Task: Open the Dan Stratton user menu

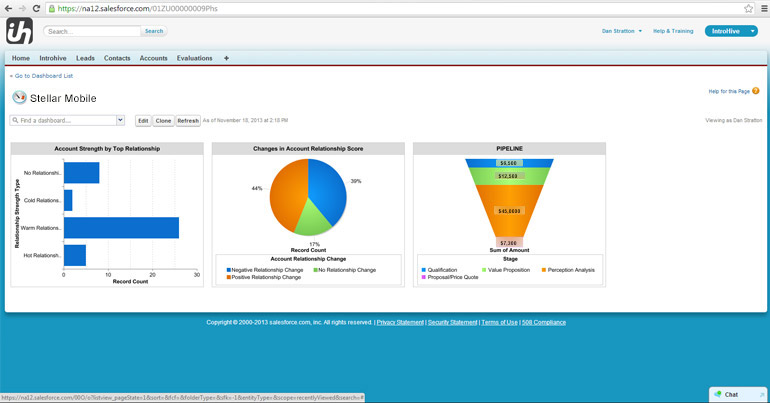Action: point(622,31)
